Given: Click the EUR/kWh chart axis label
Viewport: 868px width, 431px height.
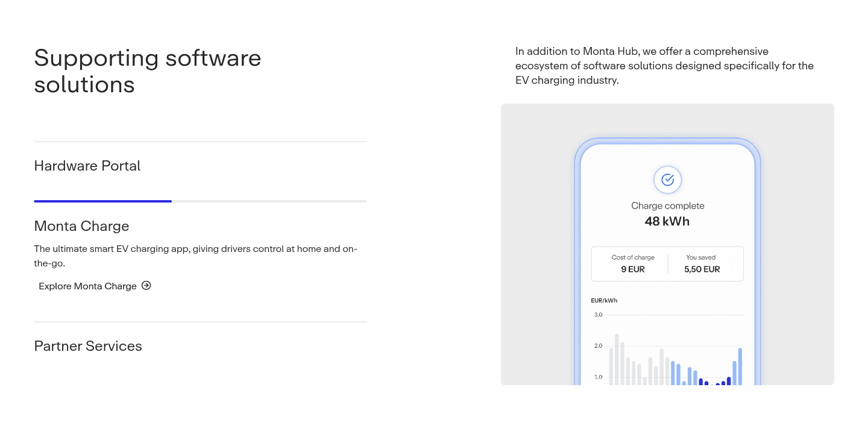Looking at the screenshot, I should coord(604,300).
